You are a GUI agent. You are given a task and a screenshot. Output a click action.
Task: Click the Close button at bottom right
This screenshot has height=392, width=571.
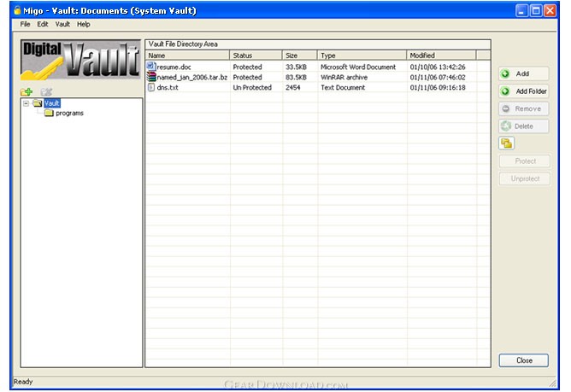524,360
